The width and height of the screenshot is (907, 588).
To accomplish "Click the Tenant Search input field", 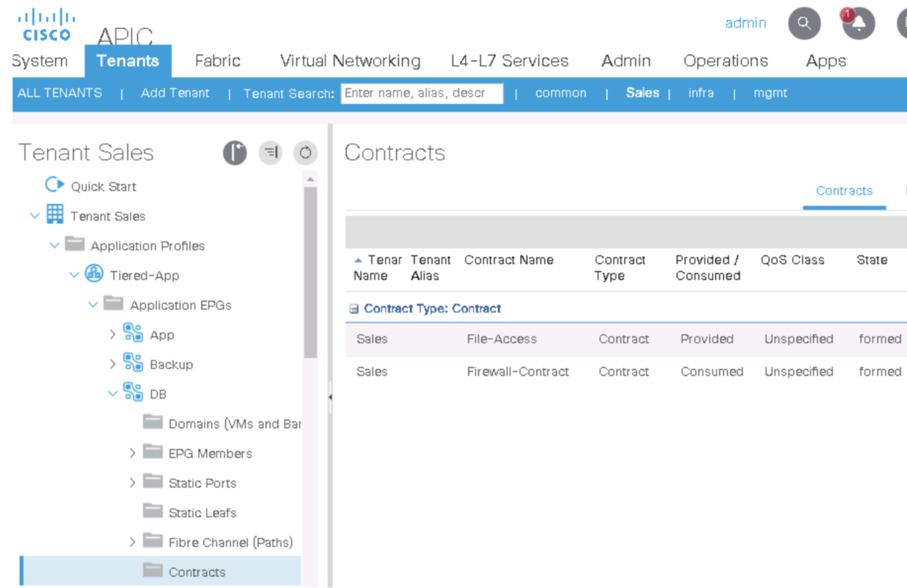I will pos(422,93).
